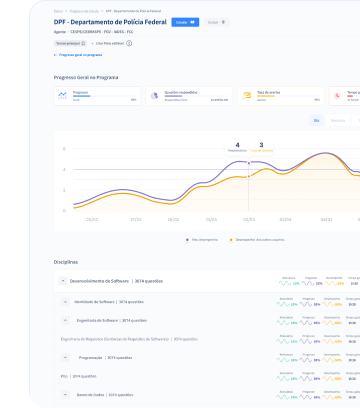This screenshot has width=360, height=408.
Task: Click orange Desempenho sparkline in Banco de Dados row
Action: [x=328, y=397]
